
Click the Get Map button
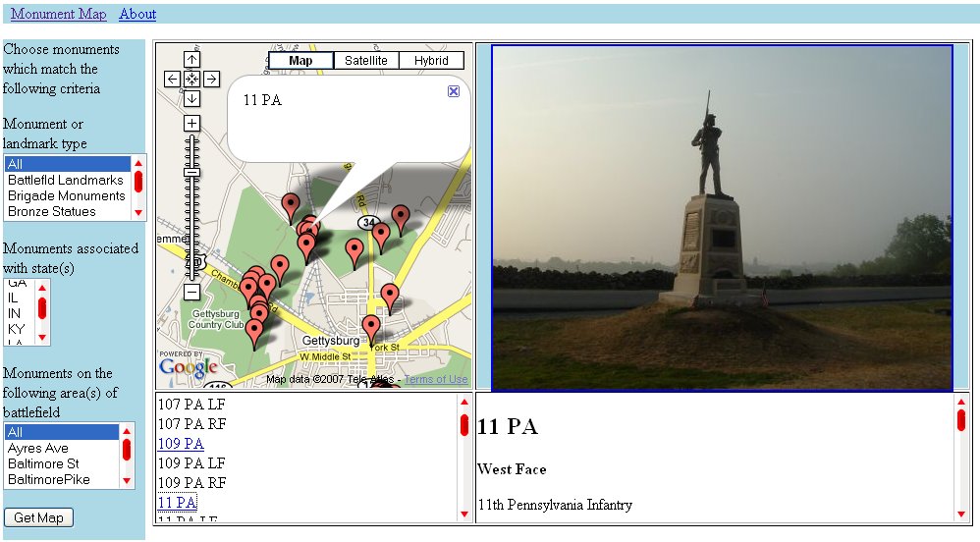click(38, 517)
